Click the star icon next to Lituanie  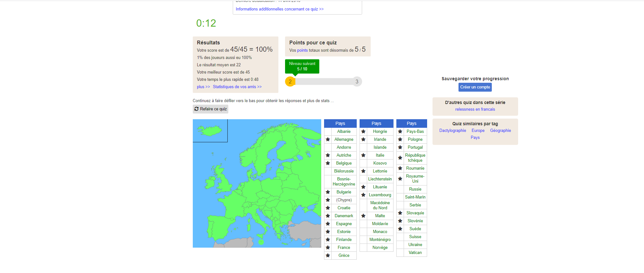[x=363, y=187]
